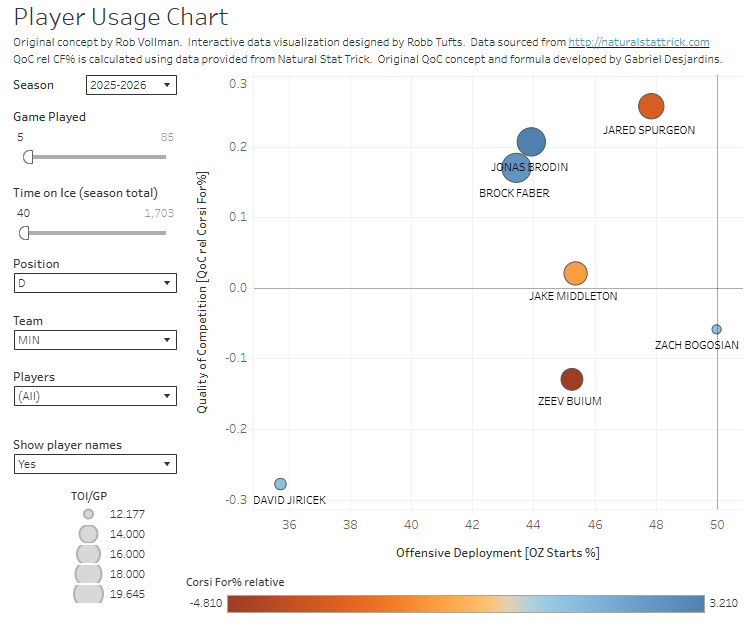Expand the Players filter dropdown
This screenshot has width=752, height=626.
(x=95, y=396)
